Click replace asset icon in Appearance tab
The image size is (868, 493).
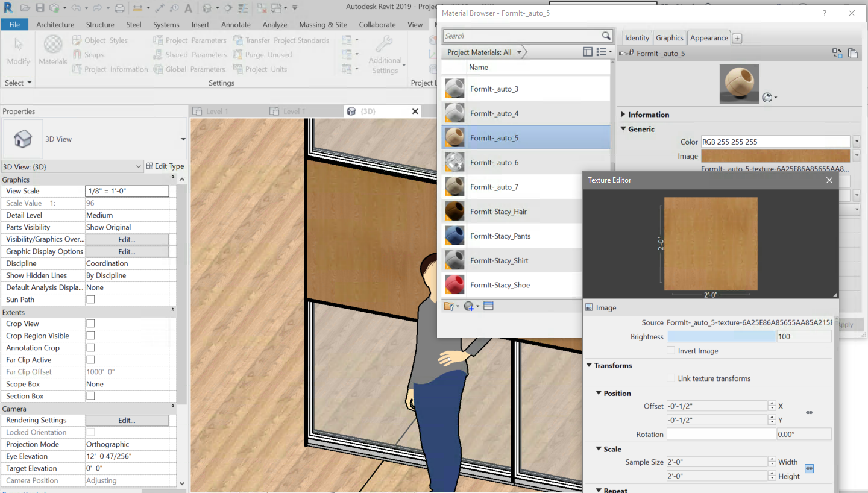pyautogui.click(x=837, y=53)
